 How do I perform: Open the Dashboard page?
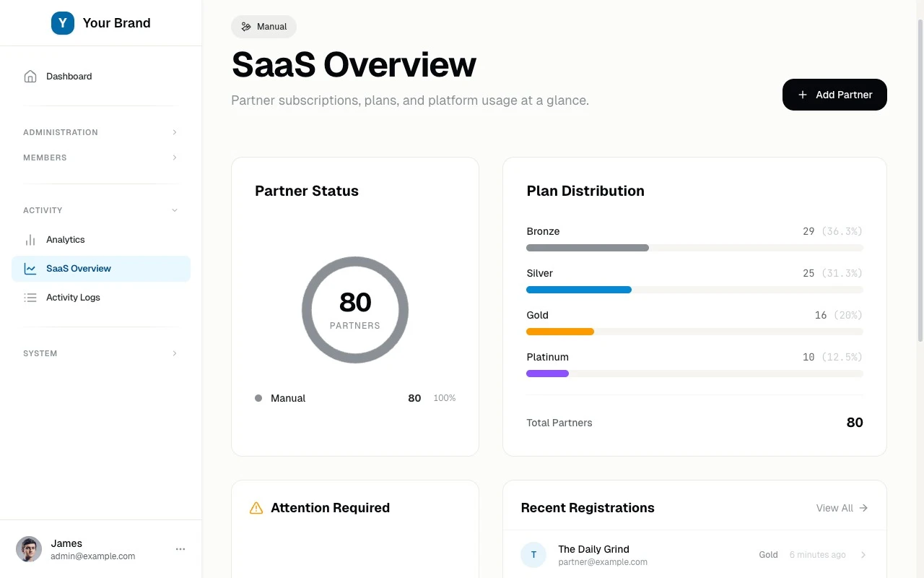101,77
